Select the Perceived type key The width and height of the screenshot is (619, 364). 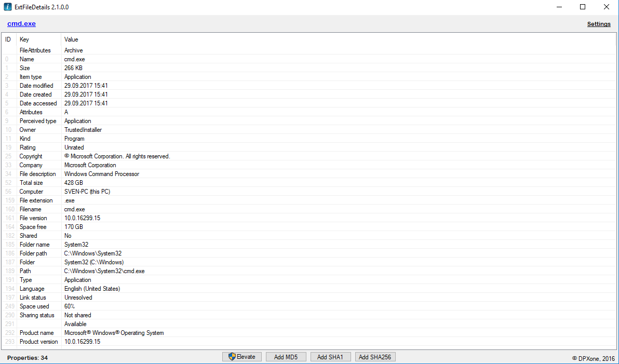coord(38,121)
